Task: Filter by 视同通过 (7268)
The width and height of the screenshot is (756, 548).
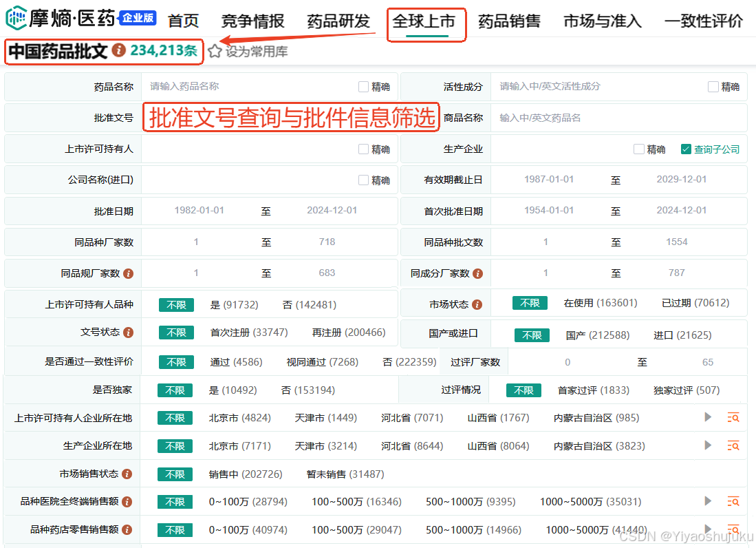Action: 322,362
